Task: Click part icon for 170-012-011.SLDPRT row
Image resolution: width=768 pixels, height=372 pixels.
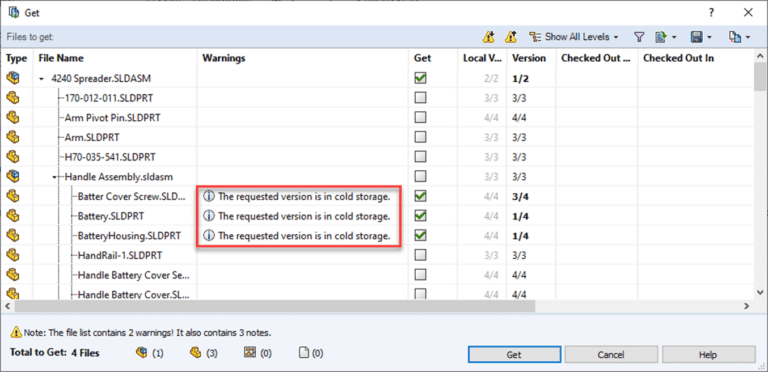Action: point(12,98)
